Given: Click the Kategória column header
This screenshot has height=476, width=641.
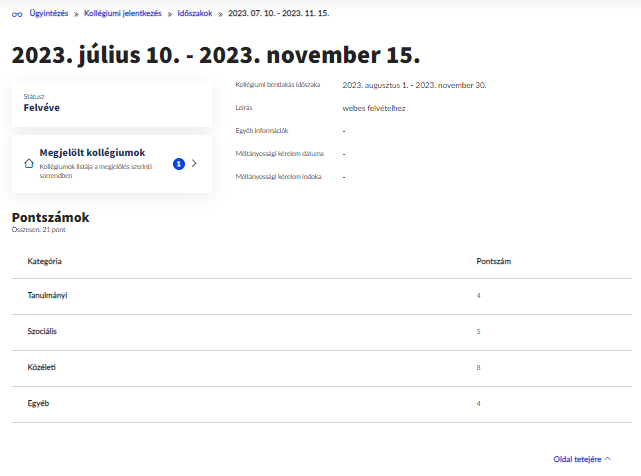Looking at the screenshot, I should pyautogui.click(x=45, y=261).
